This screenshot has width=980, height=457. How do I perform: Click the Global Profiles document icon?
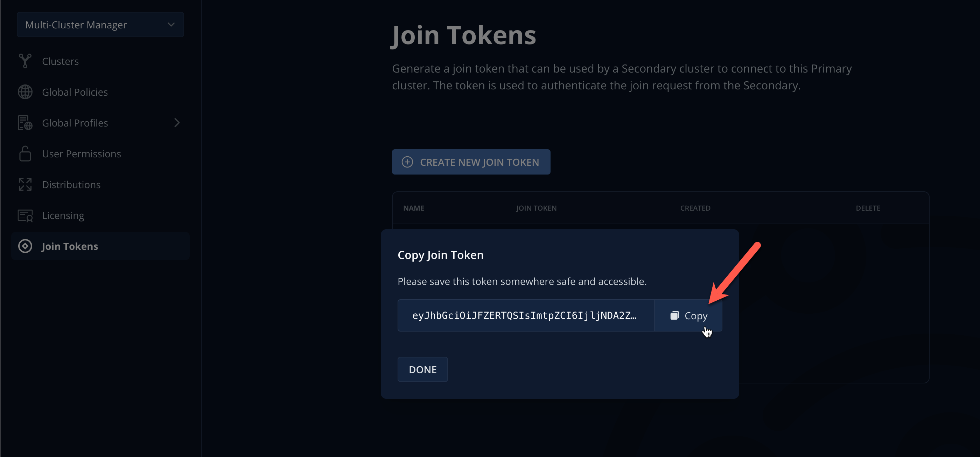click(x=25, y=123)
